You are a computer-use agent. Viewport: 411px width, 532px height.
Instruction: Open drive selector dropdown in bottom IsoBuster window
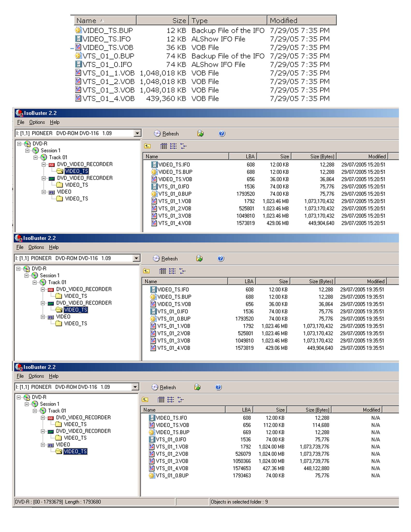coord(135,387)
